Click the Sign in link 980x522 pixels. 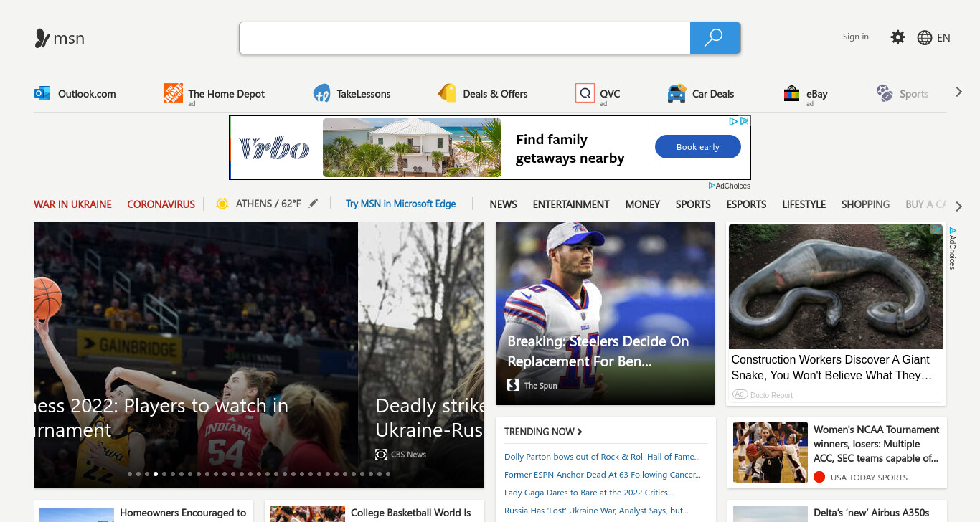856,37
